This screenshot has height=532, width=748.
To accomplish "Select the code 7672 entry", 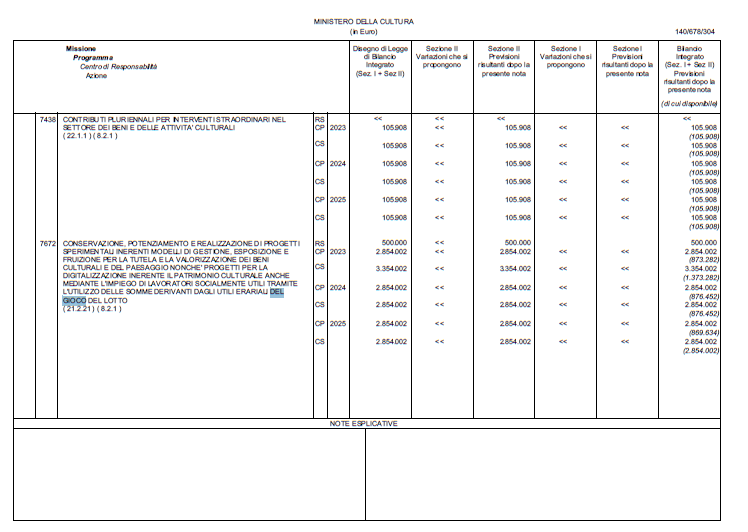I will coord(48,243).
